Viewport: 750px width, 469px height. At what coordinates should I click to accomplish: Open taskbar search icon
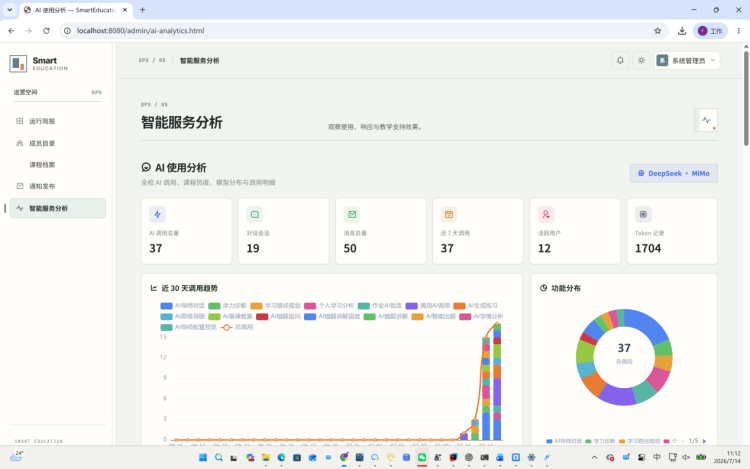pyautogui.click(x=219, y=458)
